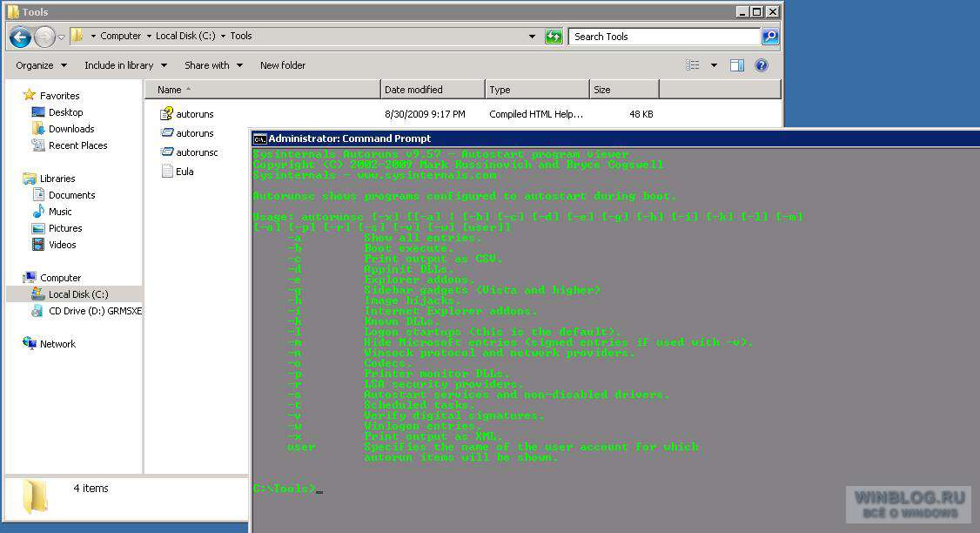Select the autoruns application file icon
The height and width of the screenshot is (533, 980).
[x=167, y=132]
